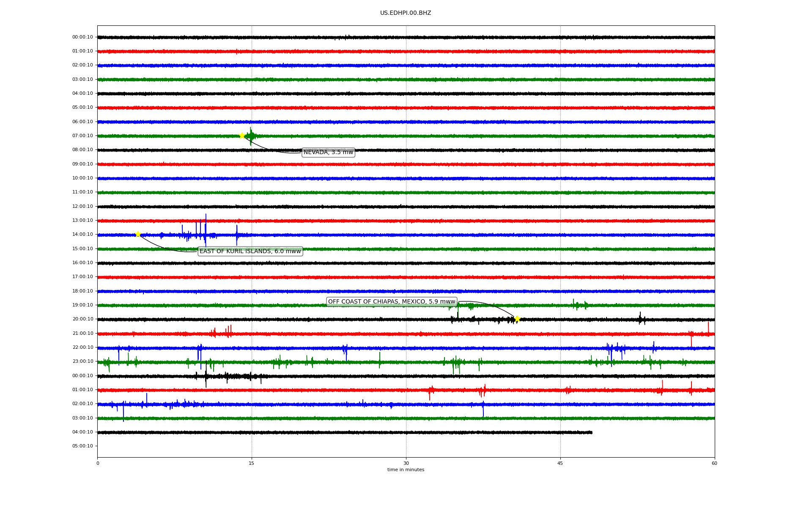This screenshot has width=812, height=508.
Task: Click the 04:00:10 label beside the shortened black trace
Action: (82, 432)
